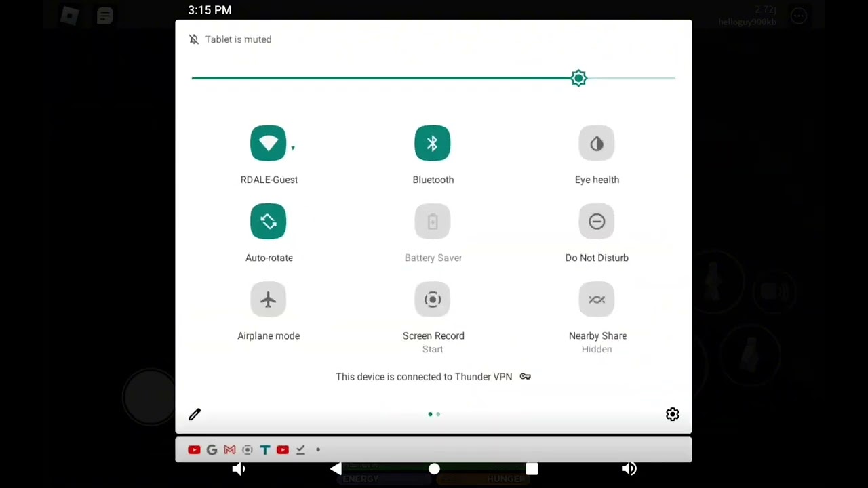Open the Google notification icon
This screenshot has width=868, height=488.
[x=212, y=450]
